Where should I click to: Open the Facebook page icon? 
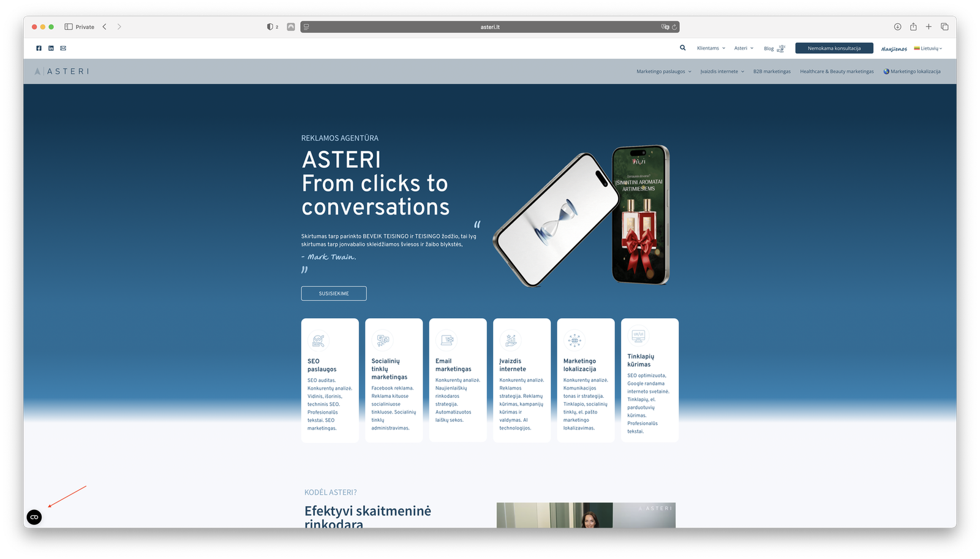pyautogui.click(x=39, y=48)
